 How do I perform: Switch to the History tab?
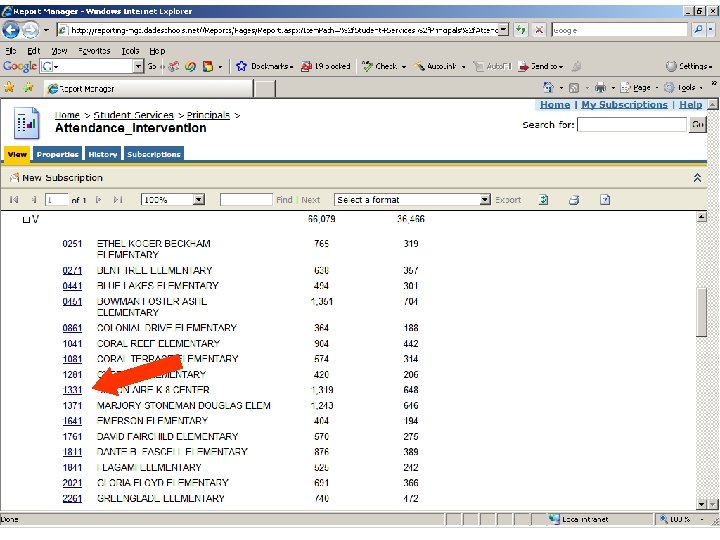[103, 154]
